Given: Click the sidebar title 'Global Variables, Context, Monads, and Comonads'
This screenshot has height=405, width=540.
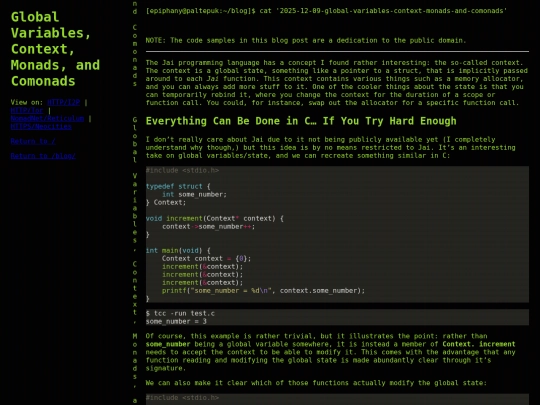Looking at the screenshot, I should pyautogui.click(x=55, y=49).
